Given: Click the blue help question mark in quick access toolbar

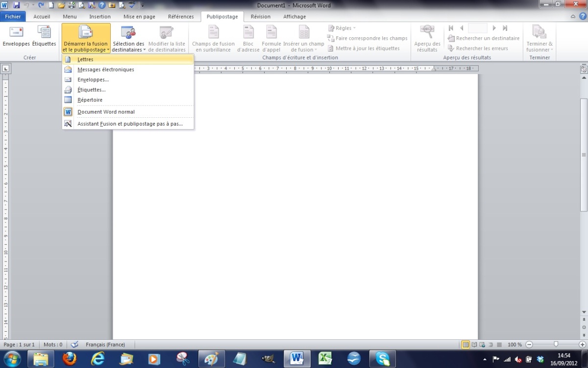Looking at the screenshot, I should [x=102, y=5].
